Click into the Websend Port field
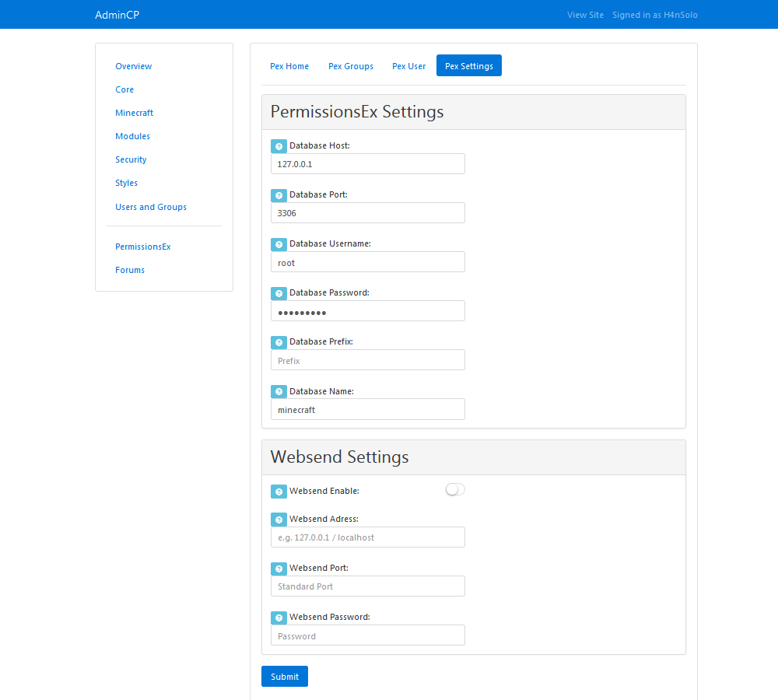Screen dimensions: 778x700 pos(367,586)
